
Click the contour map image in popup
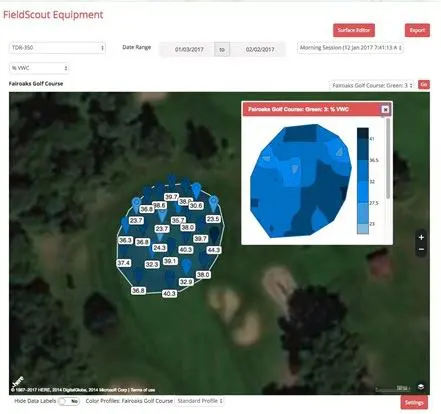tap(301, 181)
